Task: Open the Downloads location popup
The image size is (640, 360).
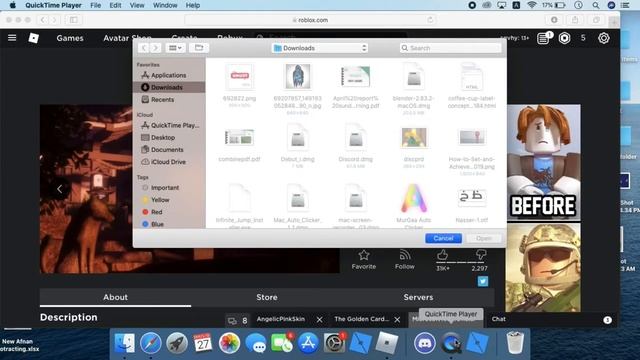Action: point(320,48)
